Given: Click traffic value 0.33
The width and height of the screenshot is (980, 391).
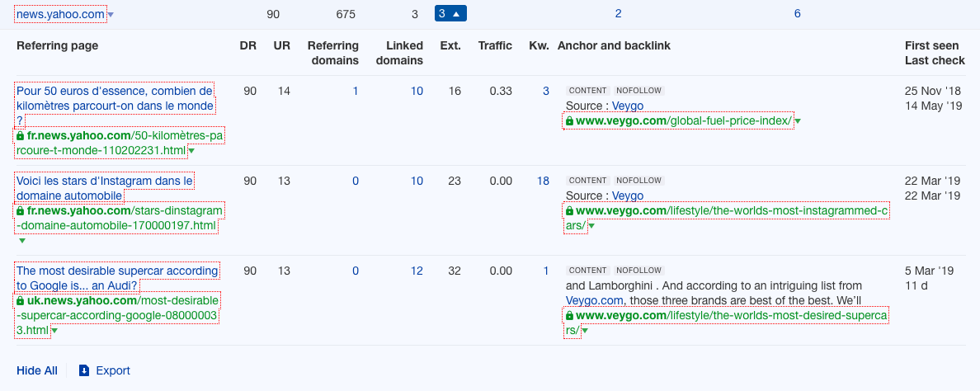Looking at the screenshot, I should point(501,92).
